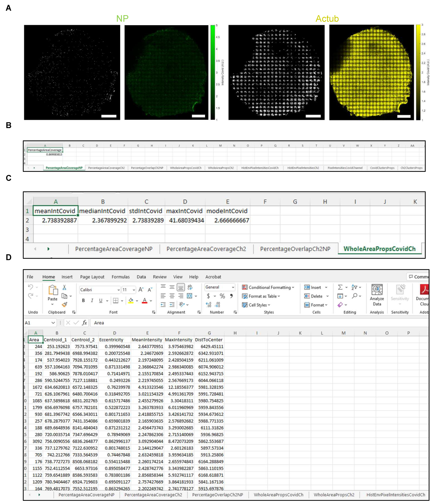Screen dimensions: 433x504
Task: Click the Wrap Text icon
Action: [x=190, y=287]
